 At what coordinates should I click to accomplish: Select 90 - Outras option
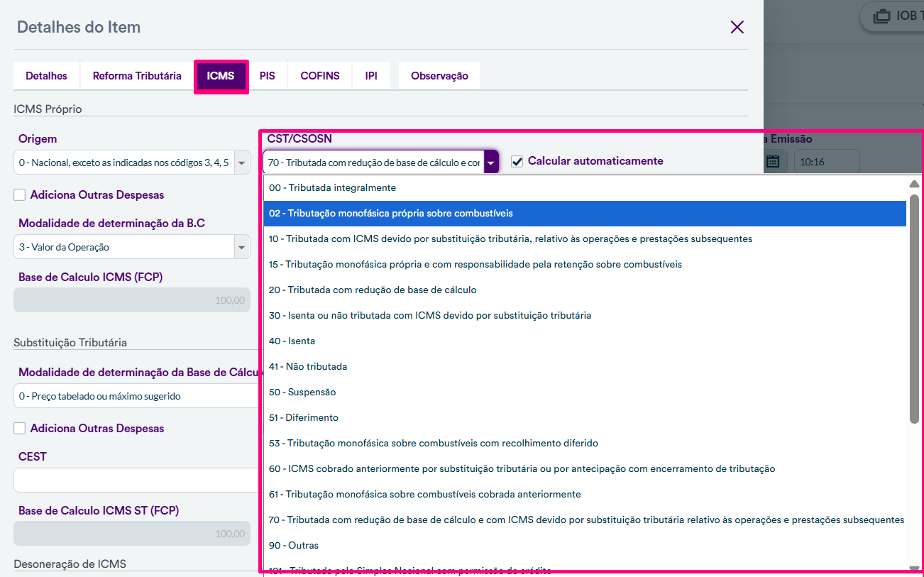(x=294, y=546)
